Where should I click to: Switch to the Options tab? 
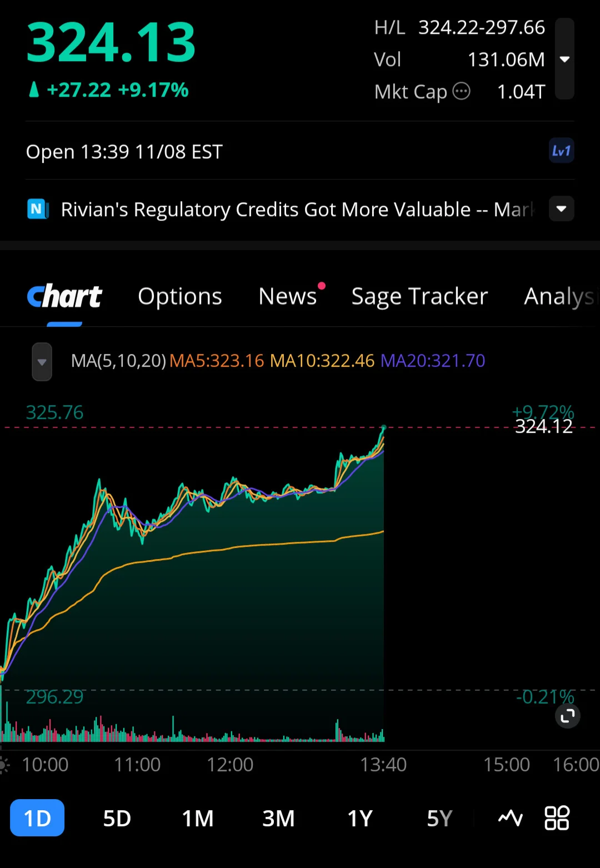(x=180, y=296)
